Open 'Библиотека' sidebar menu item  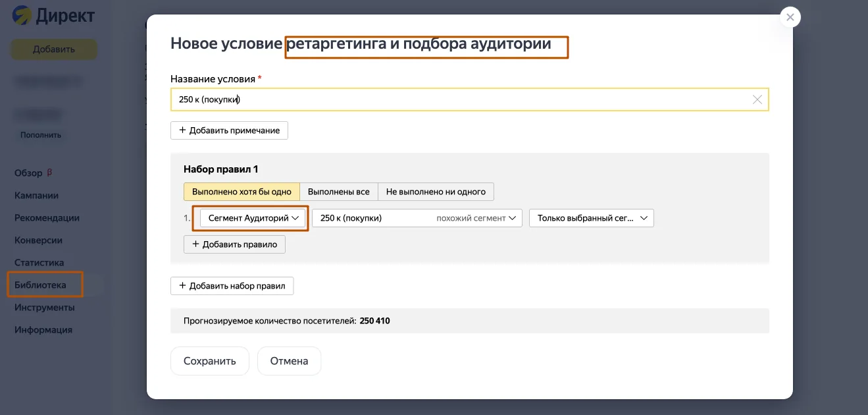pyautogui.click(x=40, y=285)
